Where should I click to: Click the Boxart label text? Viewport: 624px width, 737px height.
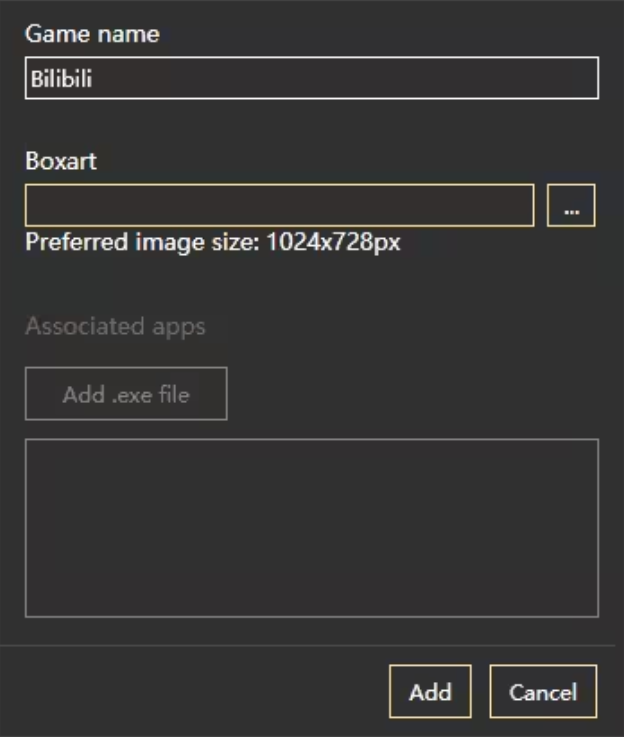(61, 161)
